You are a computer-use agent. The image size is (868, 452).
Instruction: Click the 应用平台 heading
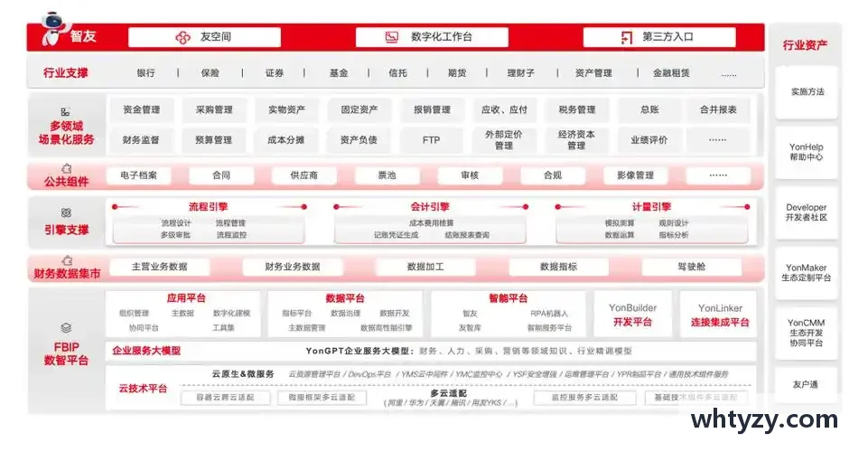point(186,298)
